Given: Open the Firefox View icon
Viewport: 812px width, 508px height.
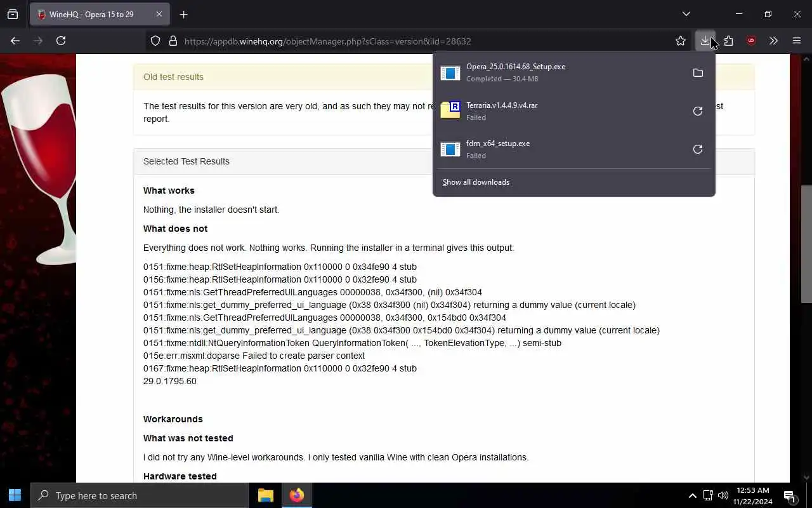Looking at the screenshot, I should pos(13,14).
